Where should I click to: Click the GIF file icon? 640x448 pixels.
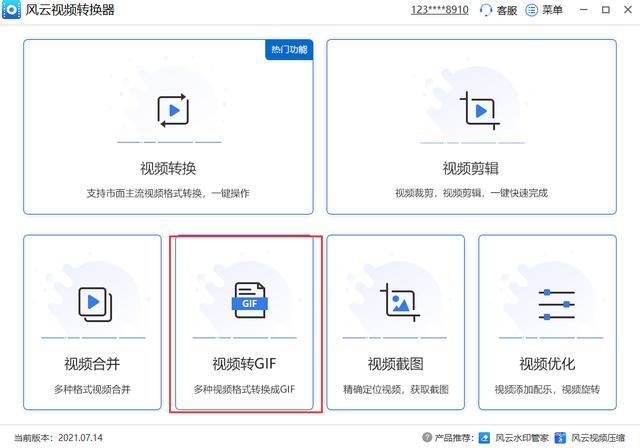(249, 301)
